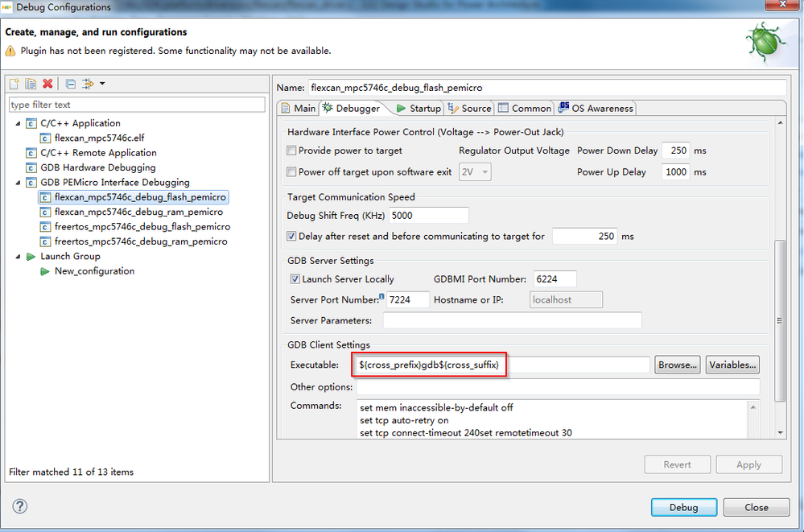Click the GDB client Executable field
The height and width of the screenshot is (532, 804).
[x=501, y=365]
